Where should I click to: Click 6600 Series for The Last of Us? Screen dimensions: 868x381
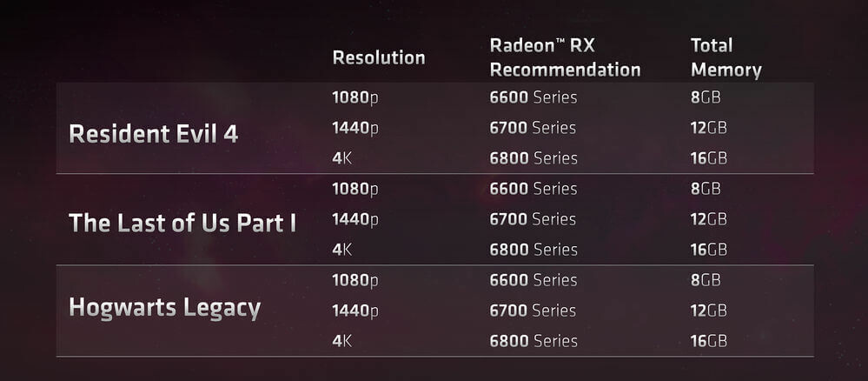point(533,189)
